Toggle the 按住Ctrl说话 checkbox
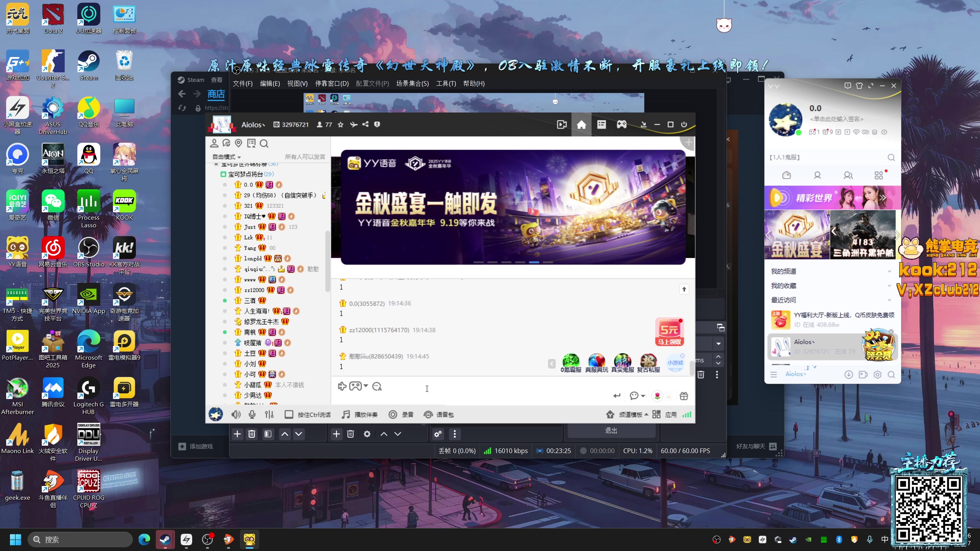The image size is (980, 551). tap(289, 414)
